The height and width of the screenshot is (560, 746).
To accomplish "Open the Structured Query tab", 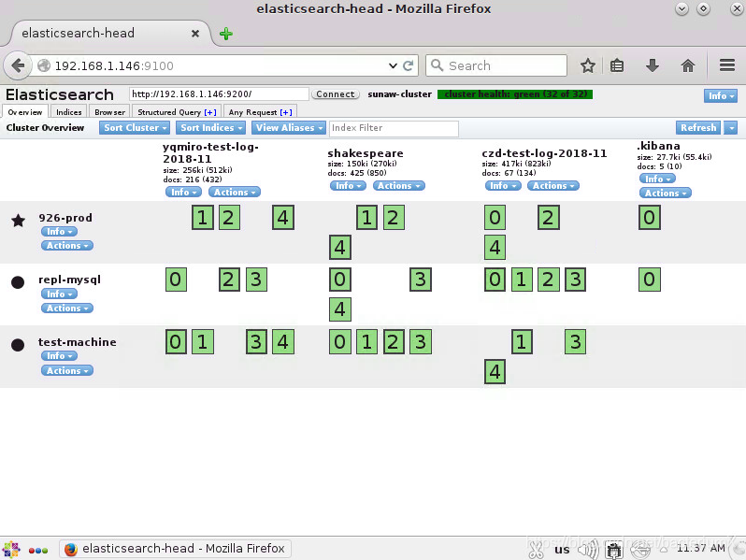I will [x=177, y=112].
